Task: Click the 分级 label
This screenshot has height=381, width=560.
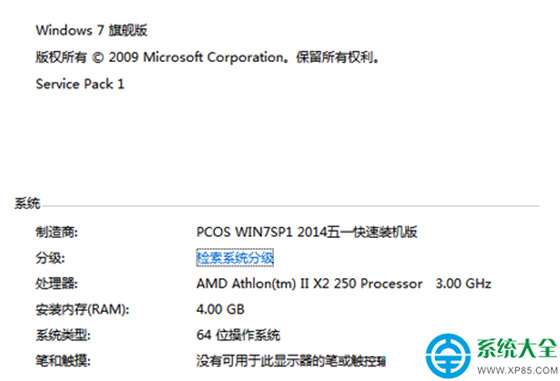Action: click(50, 258)
